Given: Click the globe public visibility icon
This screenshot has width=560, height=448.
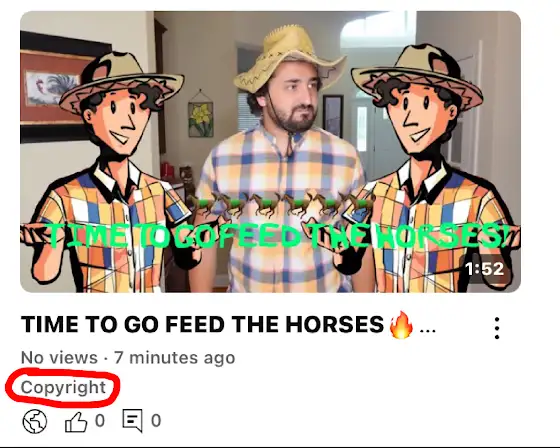Looking at the screenshot, I should point(35,421).
